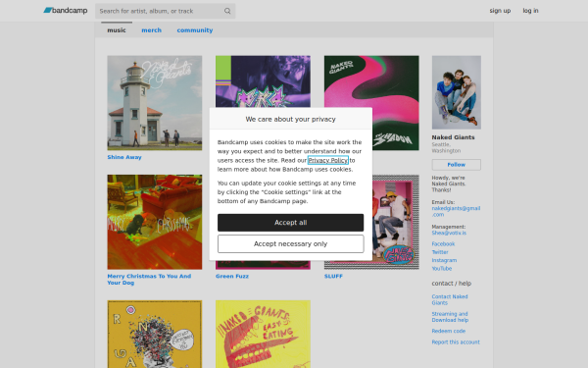Viewport: 588px width, 368px height.
Task: Open the Twitter link
Action: click(x=440, y=252)
